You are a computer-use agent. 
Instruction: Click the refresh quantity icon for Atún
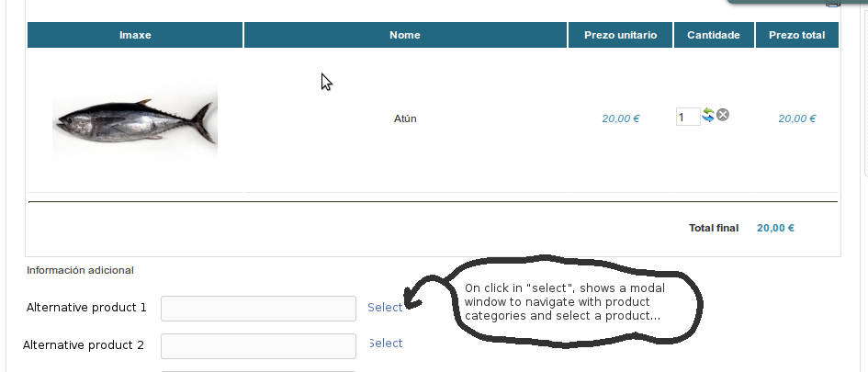coord(708,115)
